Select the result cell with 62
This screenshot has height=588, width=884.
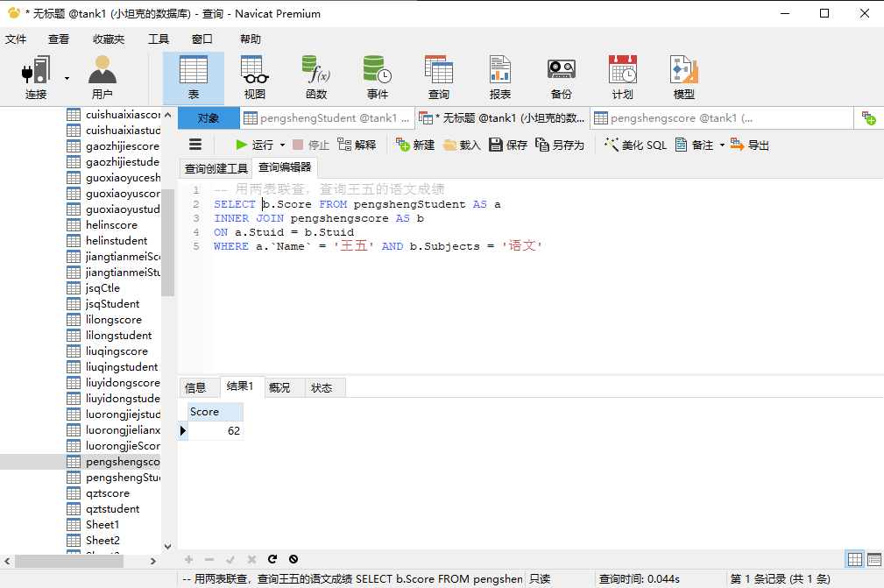[x=216, y=431]
